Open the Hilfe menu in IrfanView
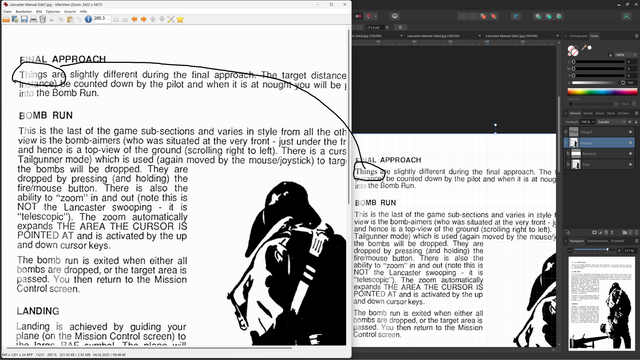The width and height of the screenshot is (640, 360). (83, 11)
